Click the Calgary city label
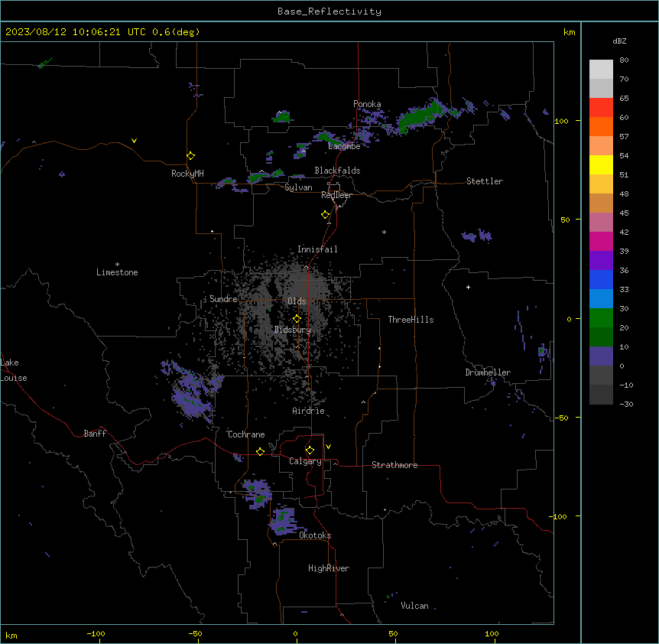The height and width of the screenshot is (644, 659). (305, 461)
